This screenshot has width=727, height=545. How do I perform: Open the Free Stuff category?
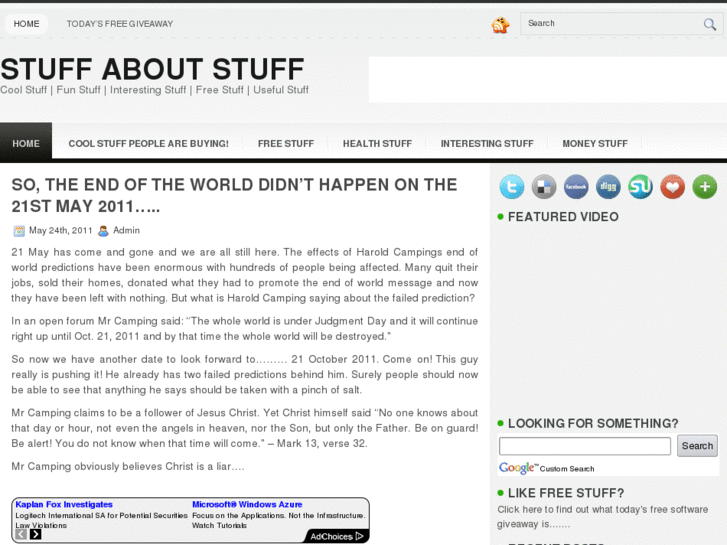coord(286,143)
